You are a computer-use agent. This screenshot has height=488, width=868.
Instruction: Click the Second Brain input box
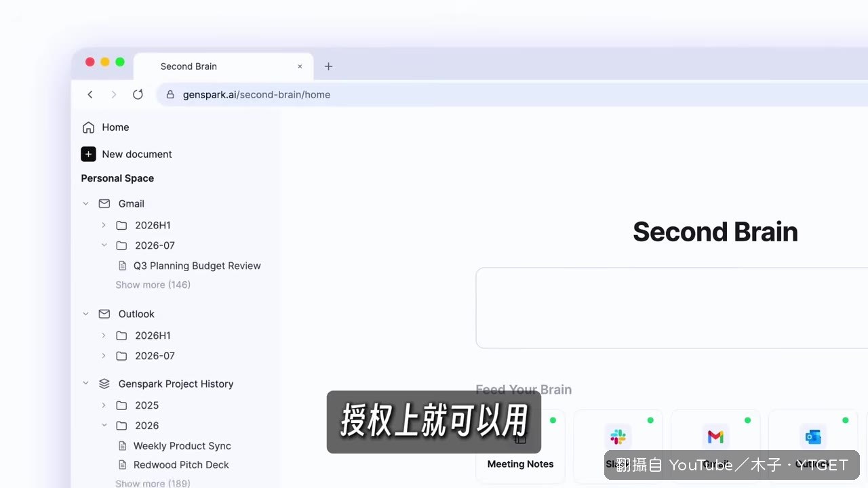pos(672,308)
